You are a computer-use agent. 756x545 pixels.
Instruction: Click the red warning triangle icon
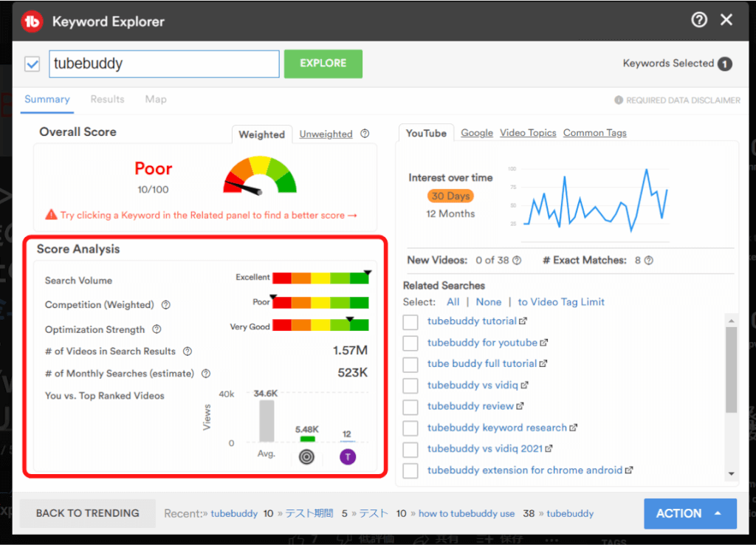tap(51, 215)
